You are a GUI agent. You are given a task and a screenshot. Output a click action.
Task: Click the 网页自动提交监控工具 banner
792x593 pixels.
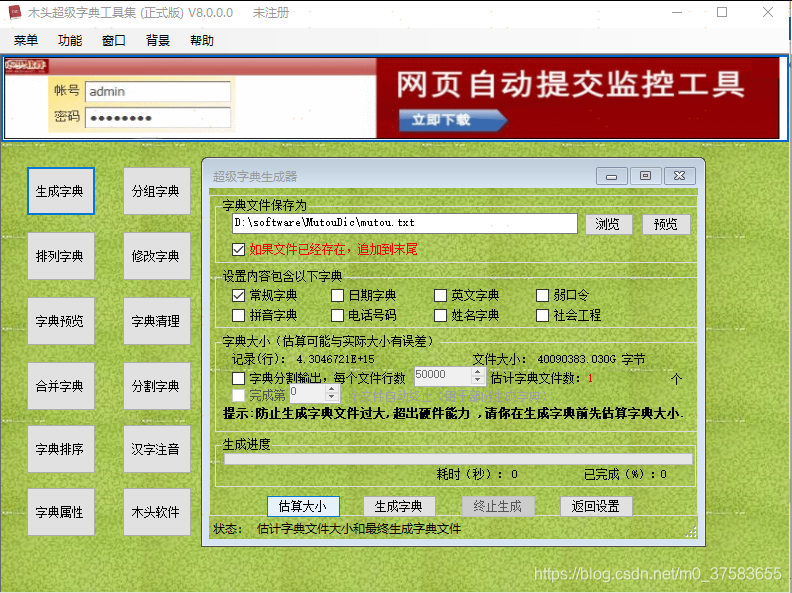click(578, 97)
